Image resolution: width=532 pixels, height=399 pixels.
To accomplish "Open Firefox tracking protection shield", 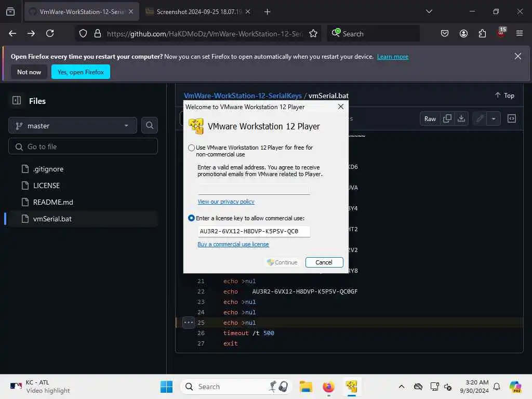I will tap(83, 34).
